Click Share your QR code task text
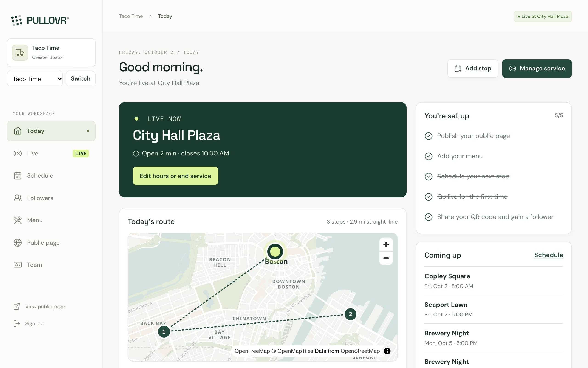Screen dimensions: 588x368 pyautogui.click(x=495, y=217)
